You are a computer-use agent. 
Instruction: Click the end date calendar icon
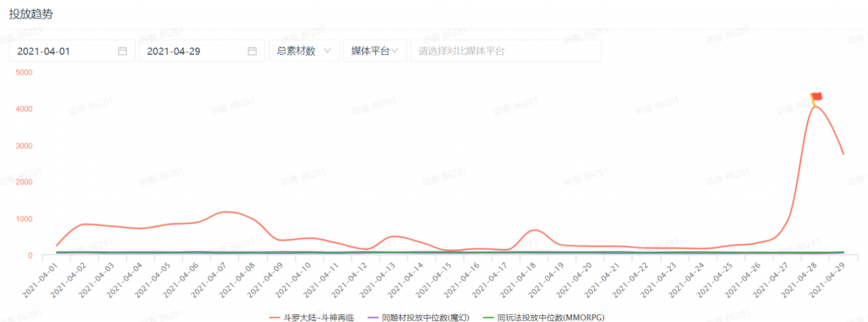[252, 51]
